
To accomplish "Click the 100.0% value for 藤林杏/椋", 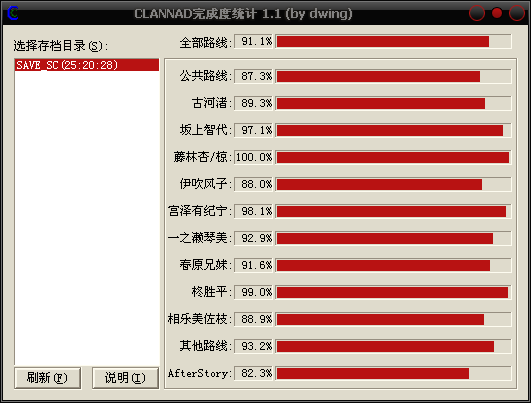I will pos(254,157).
